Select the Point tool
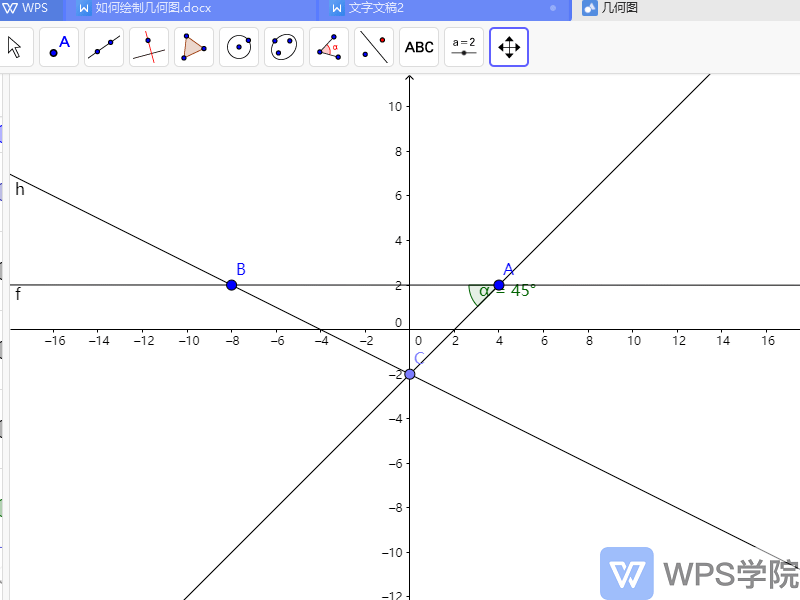Viewport: 800px width, 600px height. click(x=59, y=47)
